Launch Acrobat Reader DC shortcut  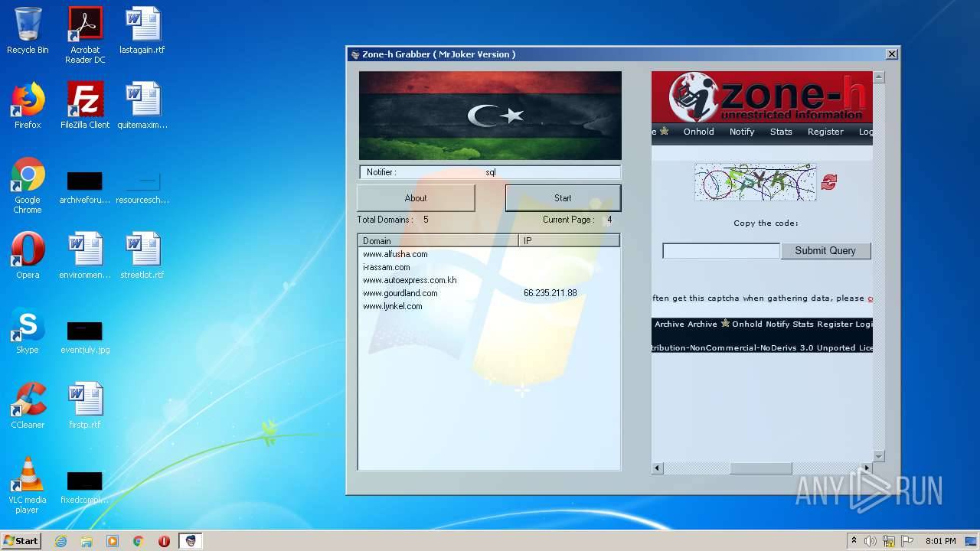(85, 35)
